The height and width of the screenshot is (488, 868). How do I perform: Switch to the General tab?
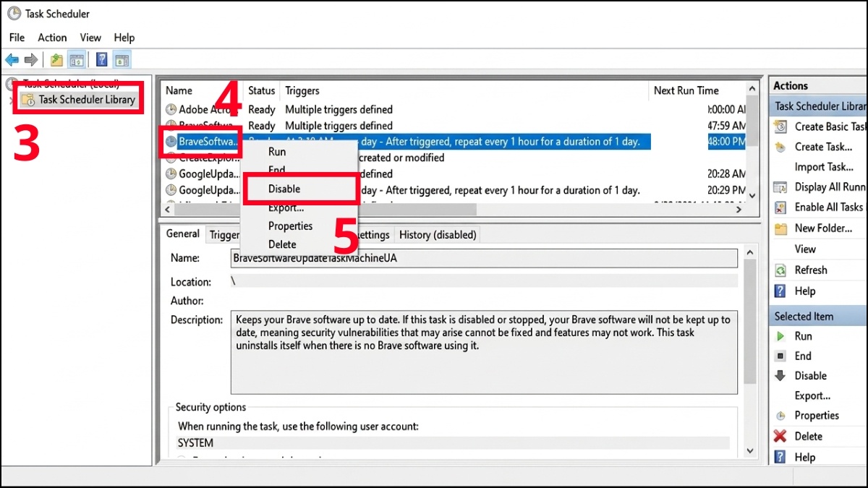183,234
